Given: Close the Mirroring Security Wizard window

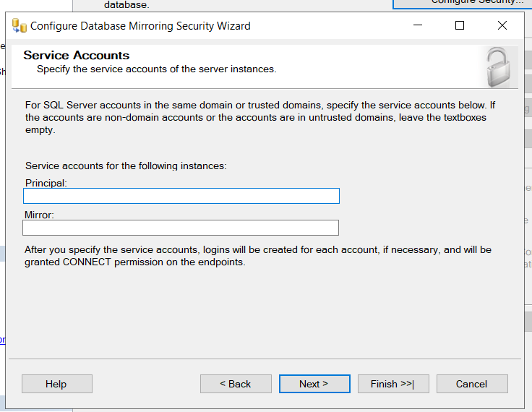Looking at the screenshot, I should pos(502,25).
